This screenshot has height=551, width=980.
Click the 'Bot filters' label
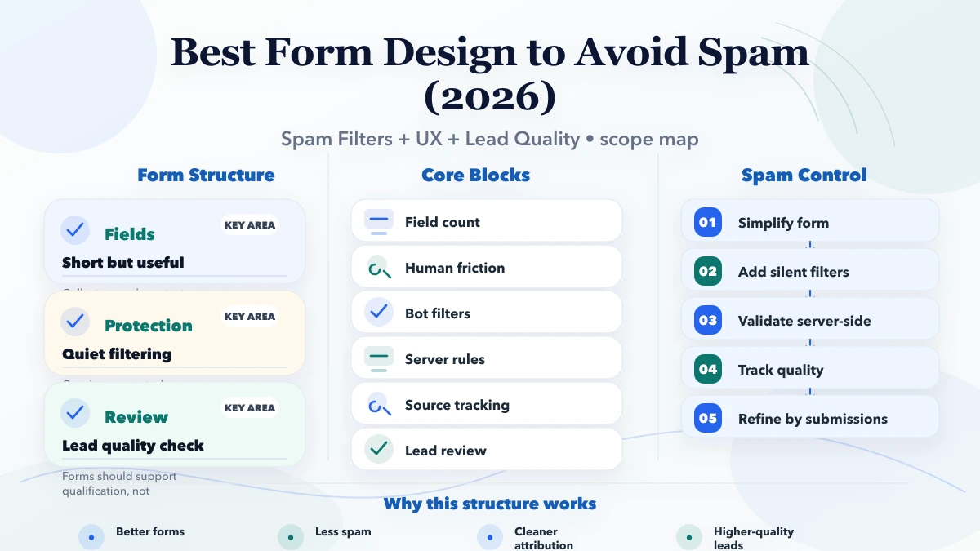[x=438, y=313]
